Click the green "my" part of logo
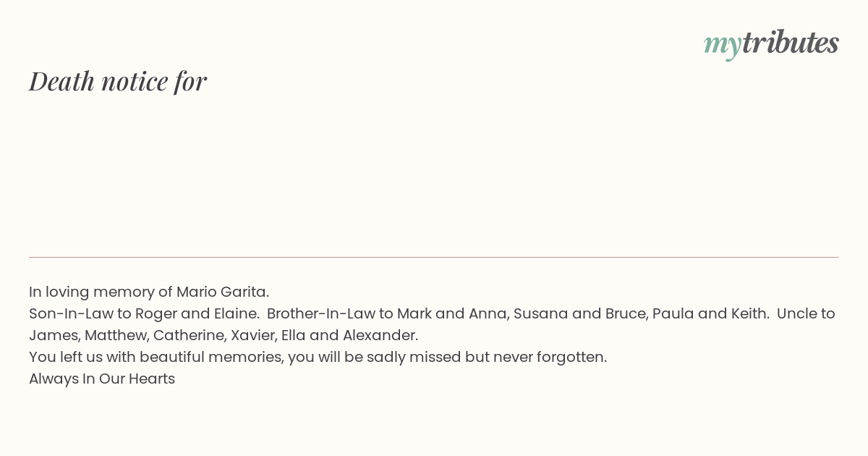The height and width of the screenshot is (456, 868). point(722,46)
